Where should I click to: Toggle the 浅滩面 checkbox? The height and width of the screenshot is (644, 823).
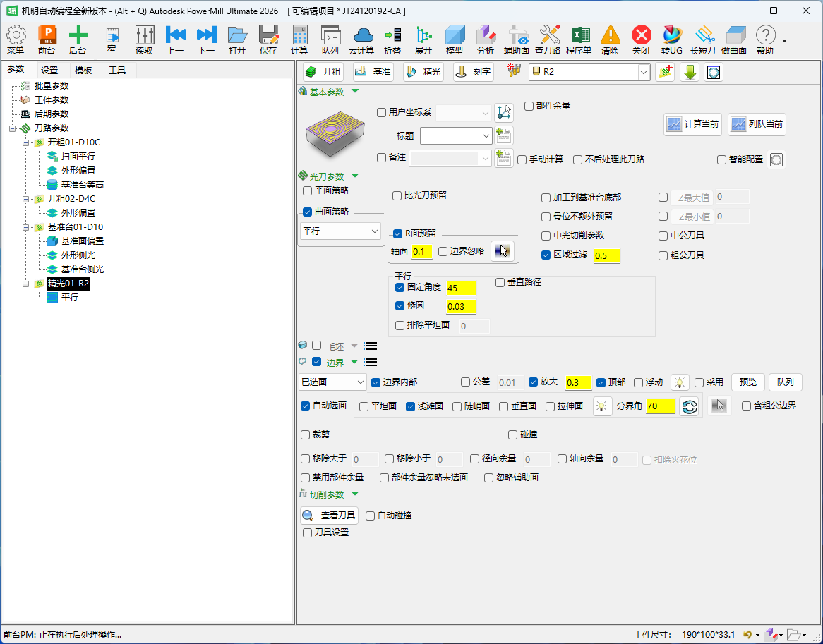(x=411, y=406)
